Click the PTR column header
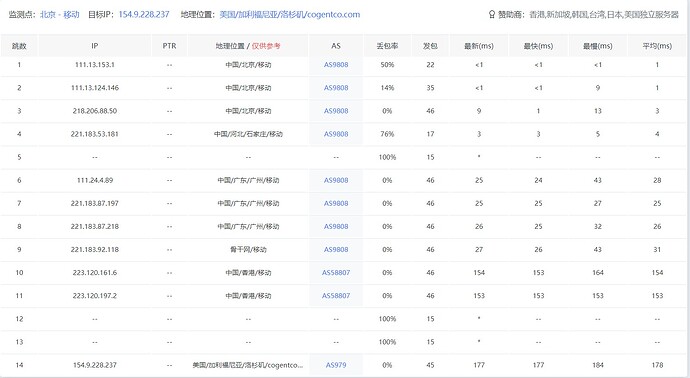This screenshot has width=690, height=378. (x=169, y=46)
